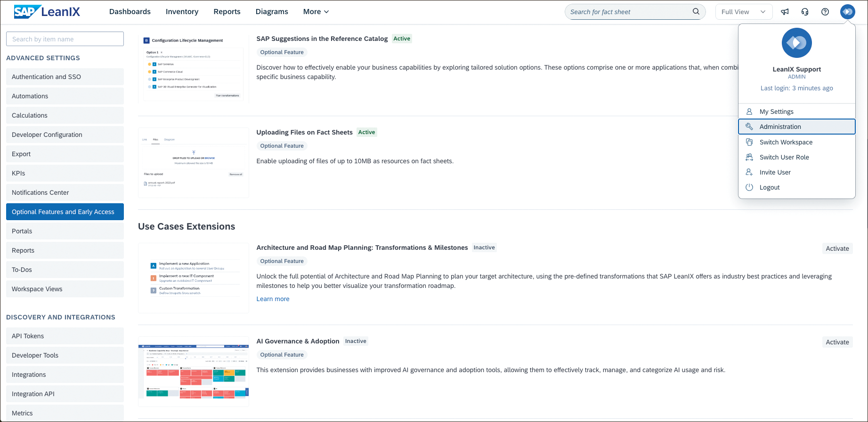Viewport: 868px width, 422px height.
Task: Click the user avatar in top bar
Action: [x=847, y=12]
